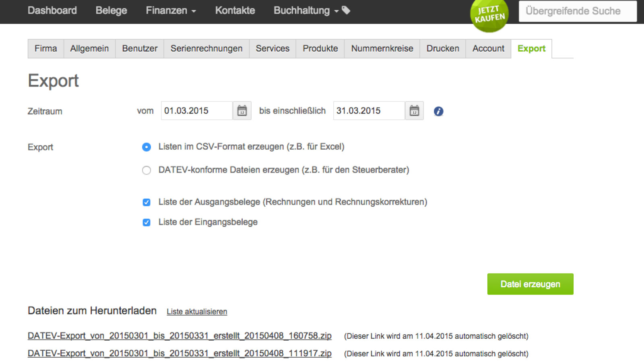Click the tag icon beside Buchhaltung
Viewport: 644px width, 362px height.
pyautogui.click(x=346, y=10)
